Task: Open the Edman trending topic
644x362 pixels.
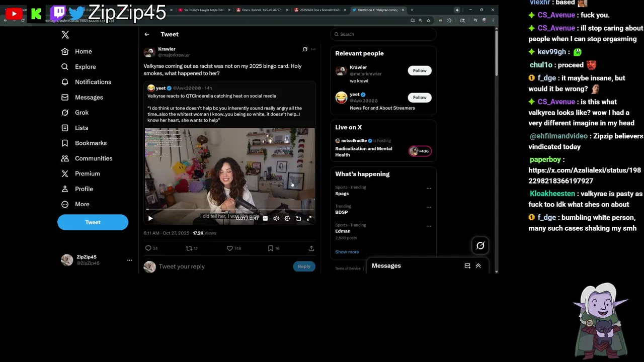Action: 343,231
